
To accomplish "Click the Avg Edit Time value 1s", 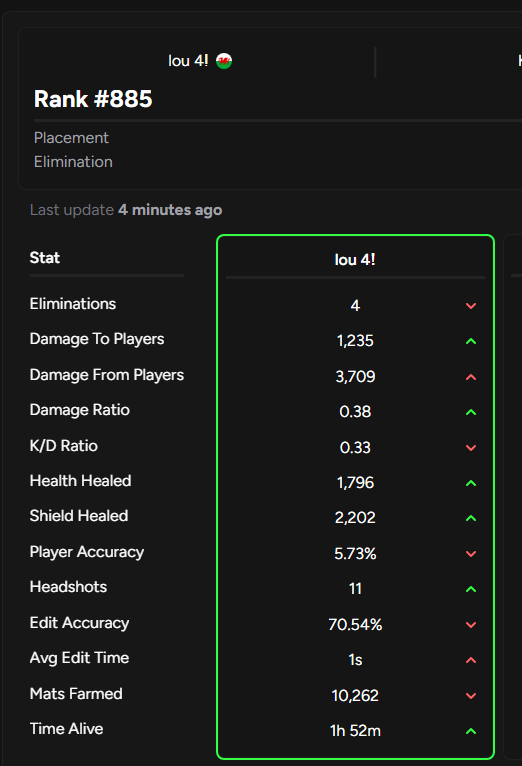I will point(355,660).
